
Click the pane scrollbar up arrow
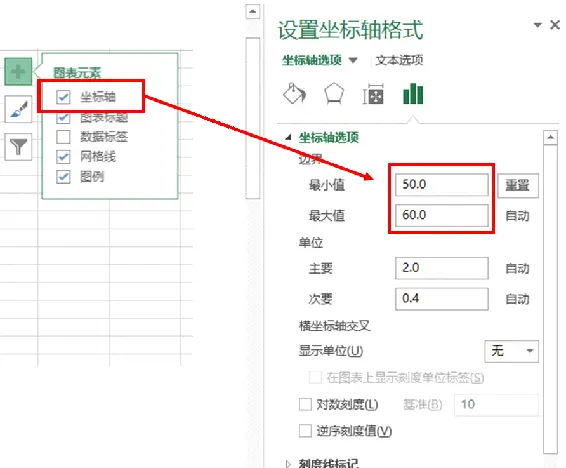click(x=550, y=137)
